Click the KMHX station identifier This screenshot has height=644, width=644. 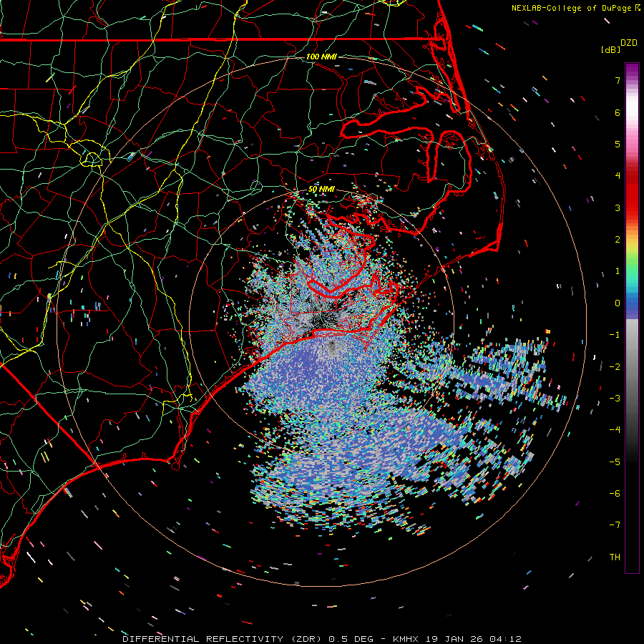tap(406, 639)
